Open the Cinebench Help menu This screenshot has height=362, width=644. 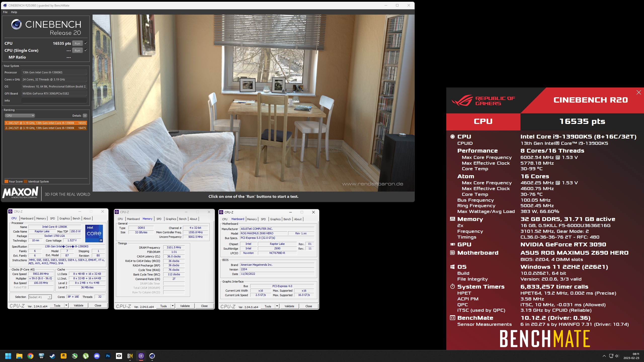tap(14, 12)
